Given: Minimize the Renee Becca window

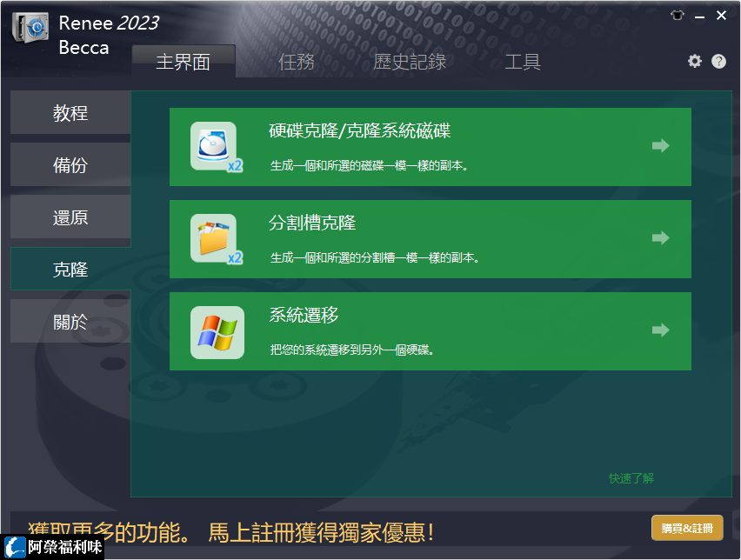Looking at the screenshot, I should pyautogui.click(x=699, y=17).
